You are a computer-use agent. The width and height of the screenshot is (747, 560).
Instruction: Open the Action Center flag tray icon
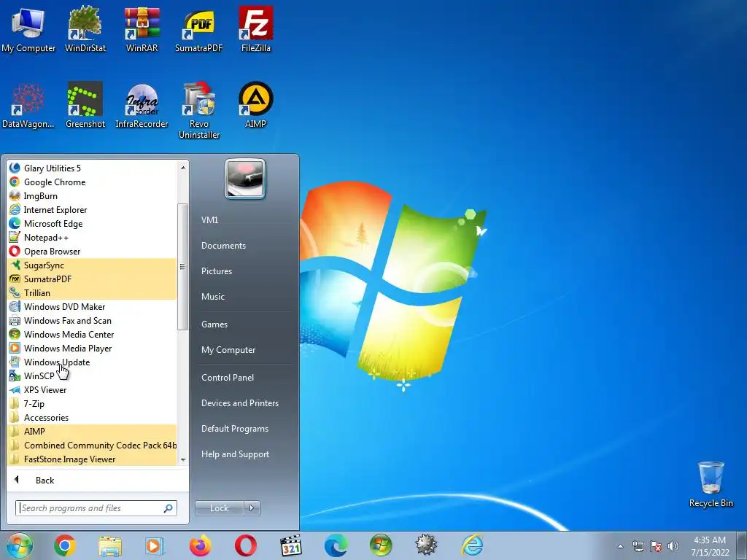point(656,546)
